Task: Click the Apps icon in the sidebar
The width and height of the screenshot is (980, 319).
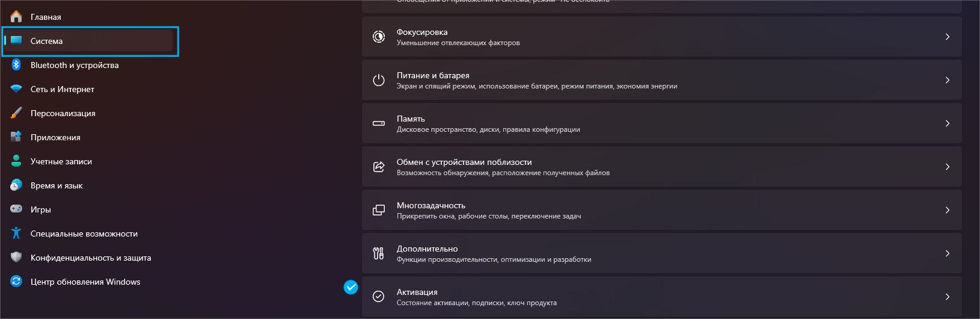Action: 16,137
